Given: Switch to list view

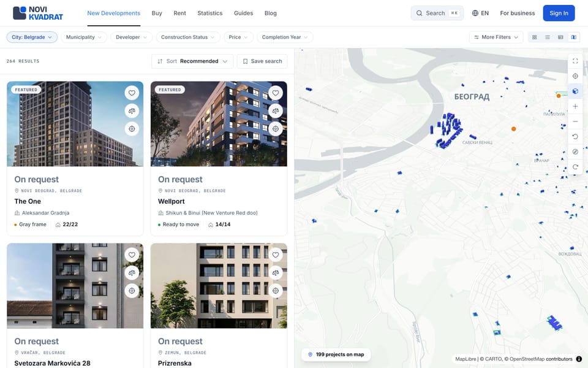Looking at the screenshot, I should [x=548, y=37].
